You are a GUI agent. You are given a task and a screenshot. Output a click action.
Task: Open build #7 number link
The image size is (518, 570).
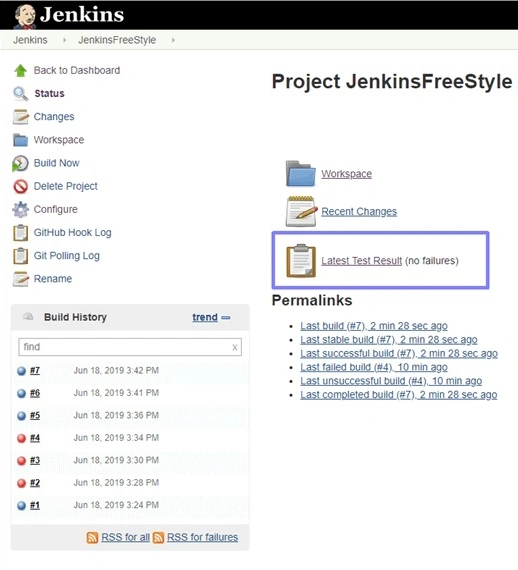[x=35, y=371]
